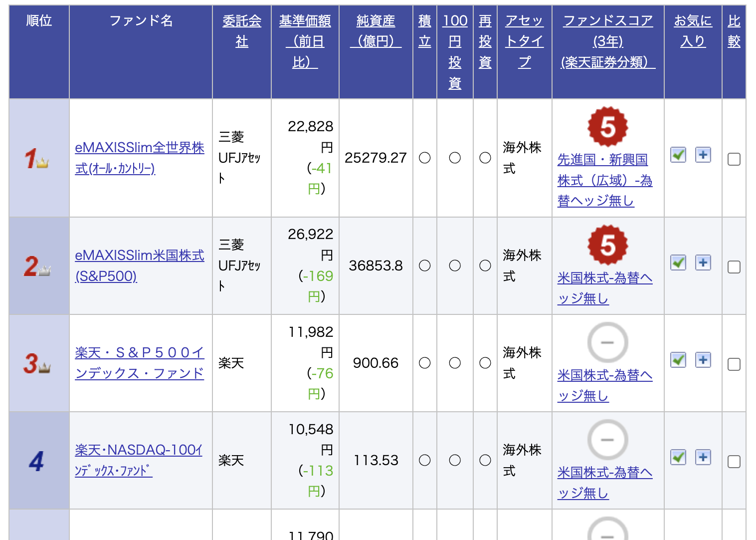Viewport: 756px width, 540px height.
Task: Open 米国株式-為替ヘッジ無し link in eMAXISSlim米国株式 row
Action: [605, 288]
